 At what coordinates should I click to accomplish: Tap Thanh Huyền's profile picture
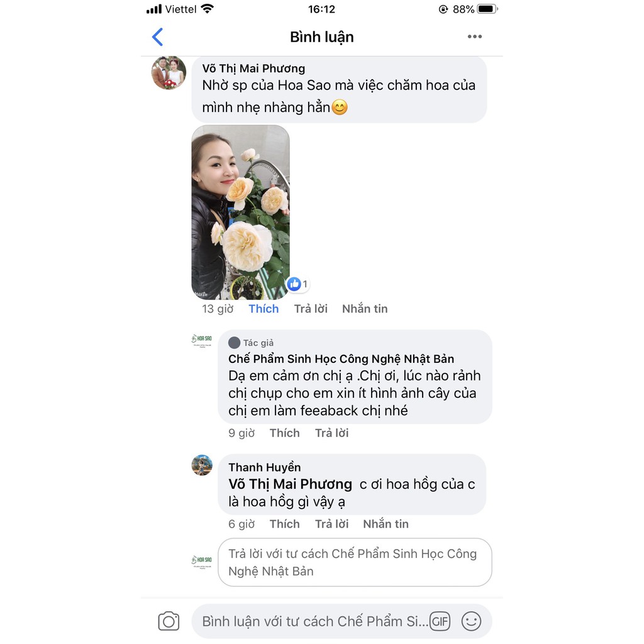pyautogui.click(x=202, y=465)
